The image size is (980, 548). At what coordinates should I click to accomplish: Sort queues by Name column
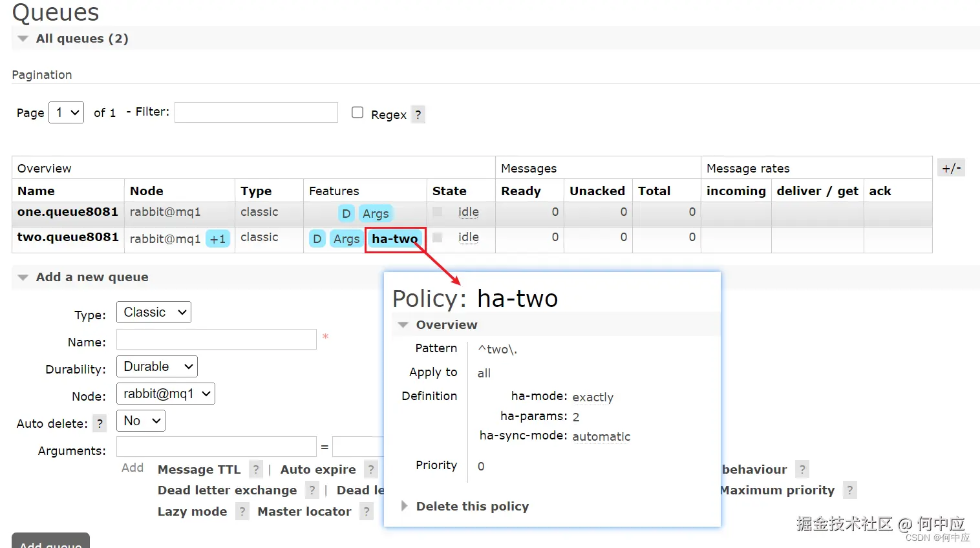(36, 191)
